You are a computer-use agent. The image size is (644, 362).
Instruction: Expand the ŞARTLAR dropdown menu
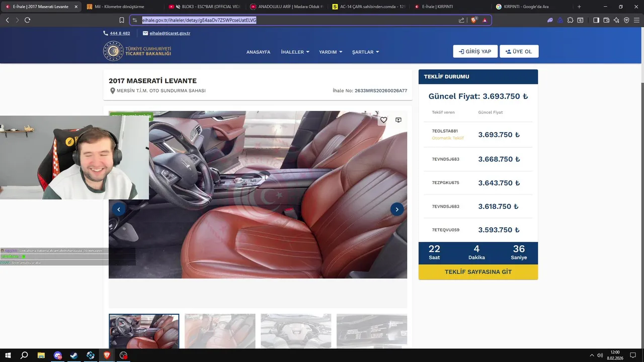pyautogui.click(x=365, y=52)
